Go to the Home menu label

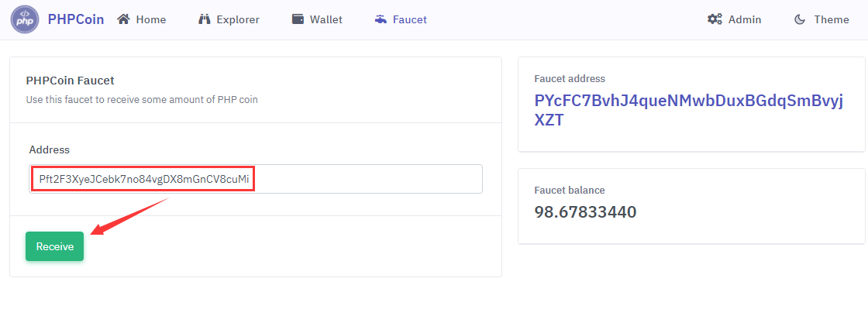click(151, 19)
